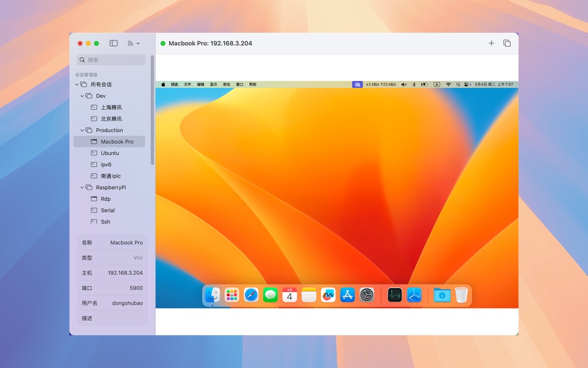Click the Production folder label
This screenshot has width=588, height=368.
click(109, 130)
